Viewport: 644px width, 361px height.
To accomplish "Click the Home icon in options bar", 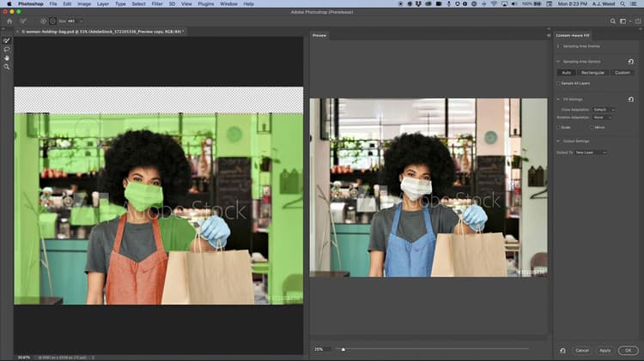I will coord(9,21).
